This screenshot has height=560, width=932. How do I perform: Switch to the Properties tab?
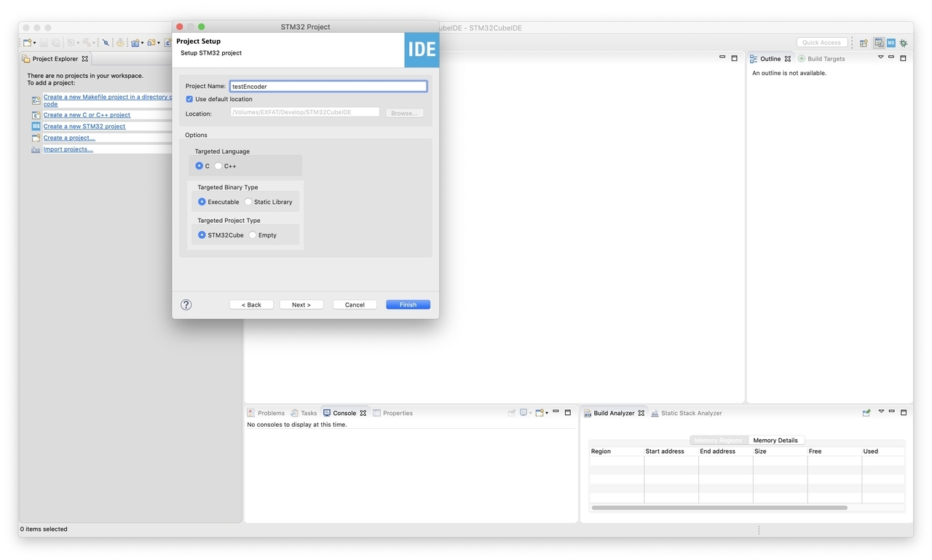[x=393, y=413]
